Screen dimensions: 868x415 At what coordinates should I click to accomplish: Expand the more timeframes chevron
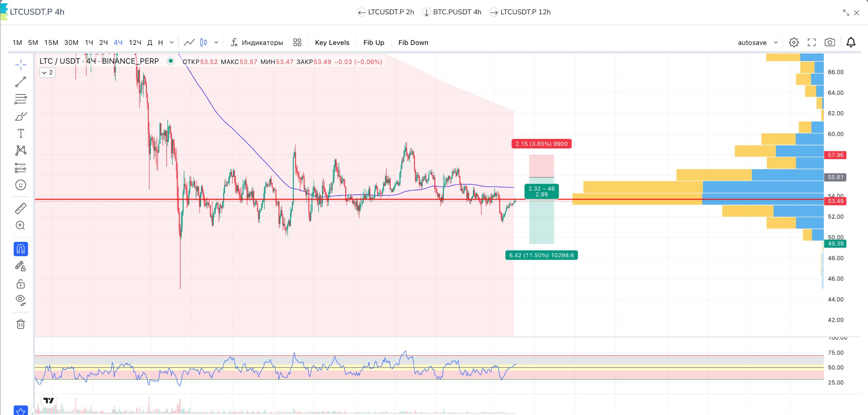(172, 42)
